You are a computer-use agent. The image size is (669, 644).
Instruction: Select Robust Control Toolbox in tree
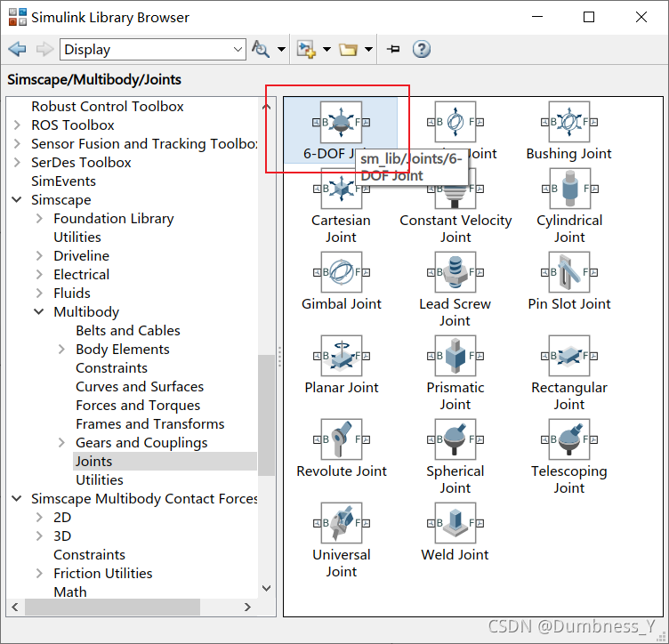tap(107, 106)
